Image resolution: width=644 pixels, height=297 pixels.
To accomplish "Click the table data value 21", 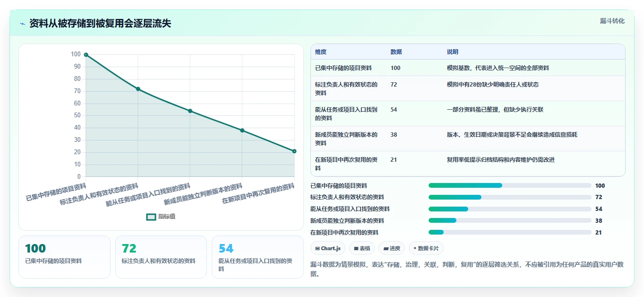I will [394, 160].
